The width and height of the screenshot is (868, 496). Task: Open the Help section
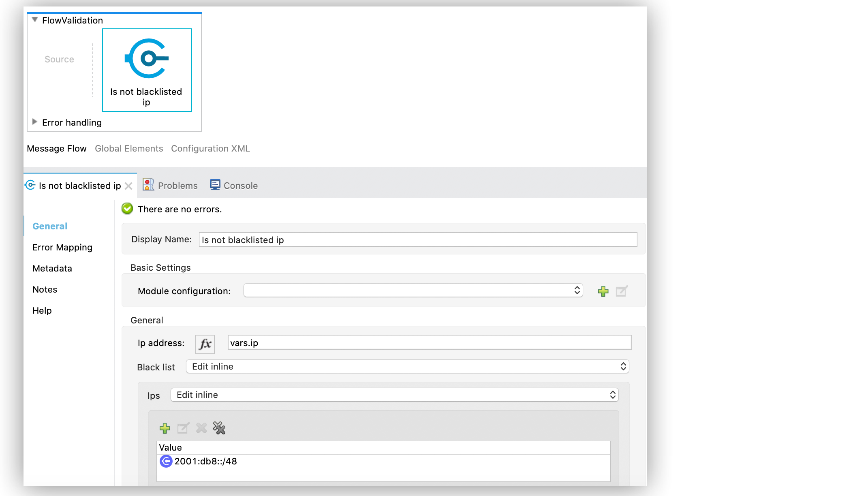click(x=42, y=310)
